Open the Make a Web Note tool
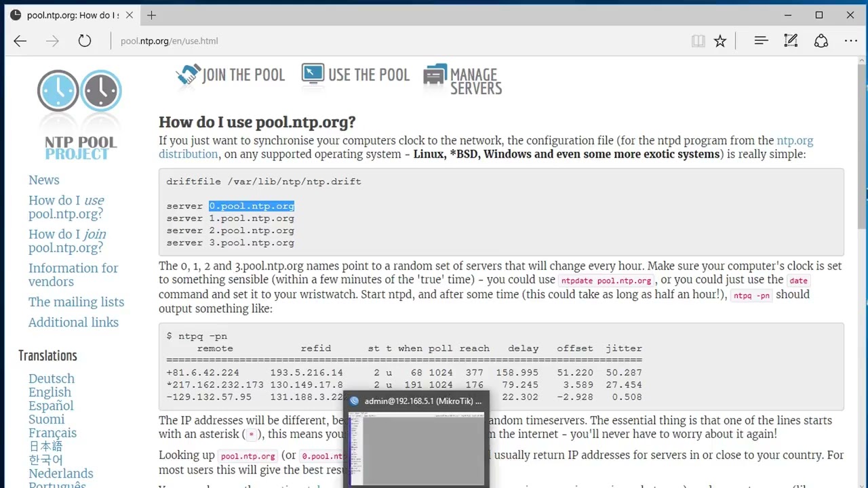The height and width of the screenshot is (488, 868). 791,41
